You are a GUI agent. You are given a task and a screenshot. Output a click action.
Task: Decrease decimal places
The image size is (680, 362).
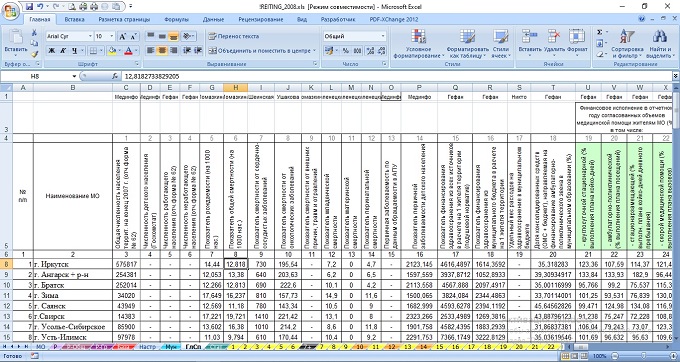[x=380, y=51]
